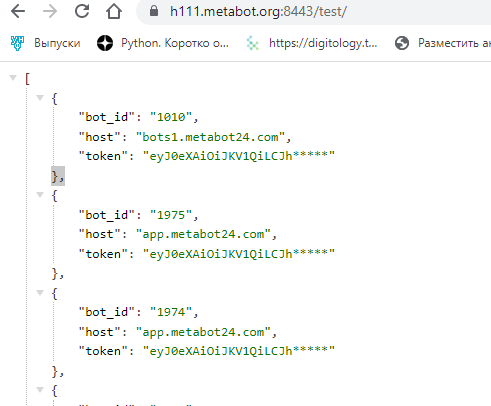Go back to the previous page
The width and height of the screenshot is (491, 406).
pos(18,11)
